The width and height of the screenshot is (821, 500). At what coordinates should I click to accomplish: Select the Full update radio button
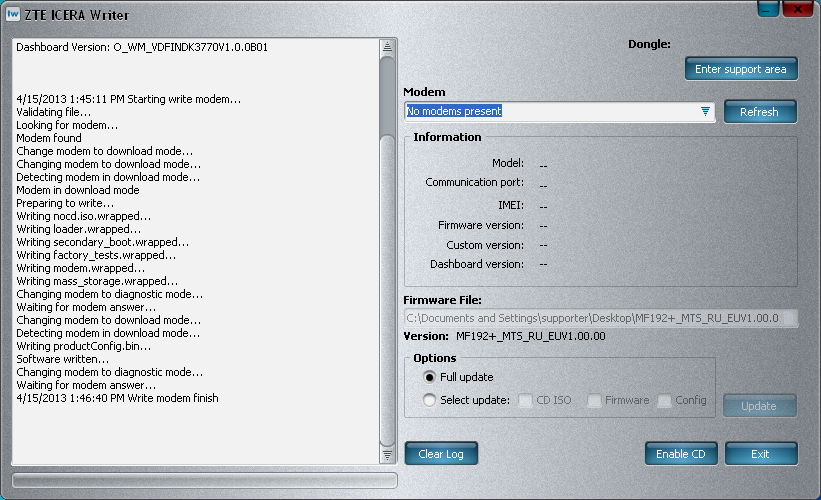429,377
